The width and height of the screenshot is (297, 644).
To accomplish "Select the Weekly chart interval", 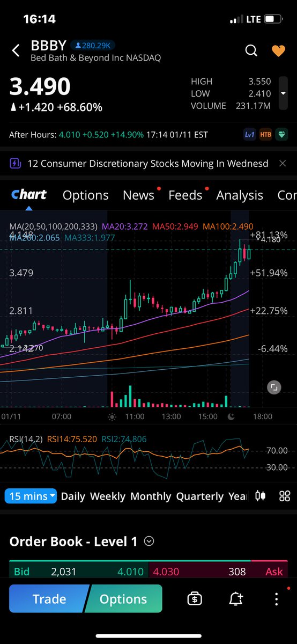I will pos(108,496).
